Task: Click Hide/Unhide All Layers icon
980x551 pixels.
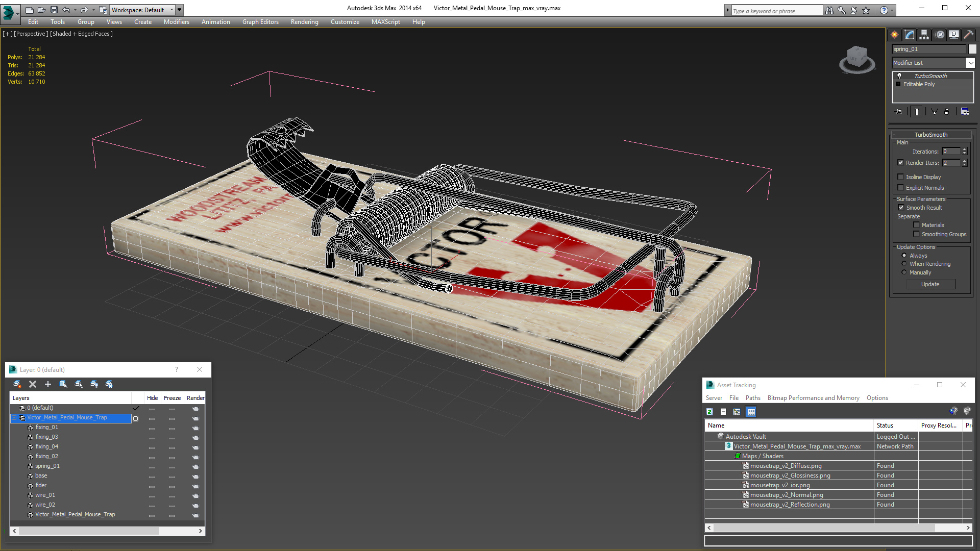Action: (94, 384)
